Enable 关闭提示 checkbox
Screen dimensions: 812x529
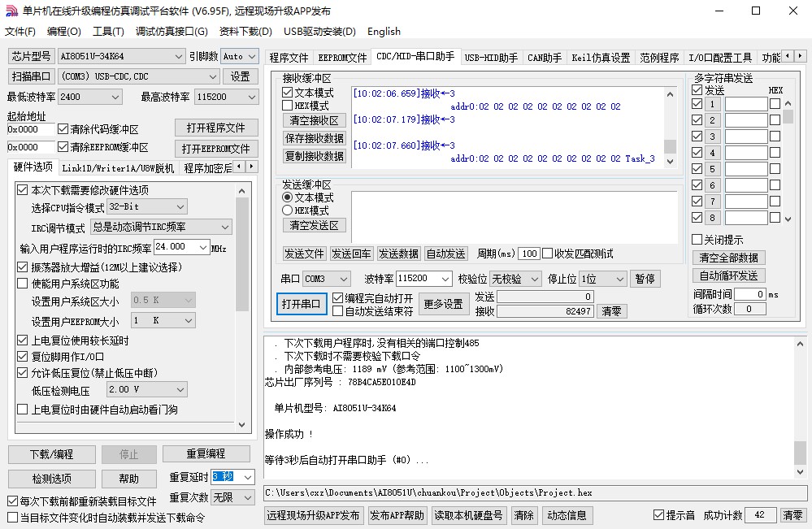pos(697,240)
